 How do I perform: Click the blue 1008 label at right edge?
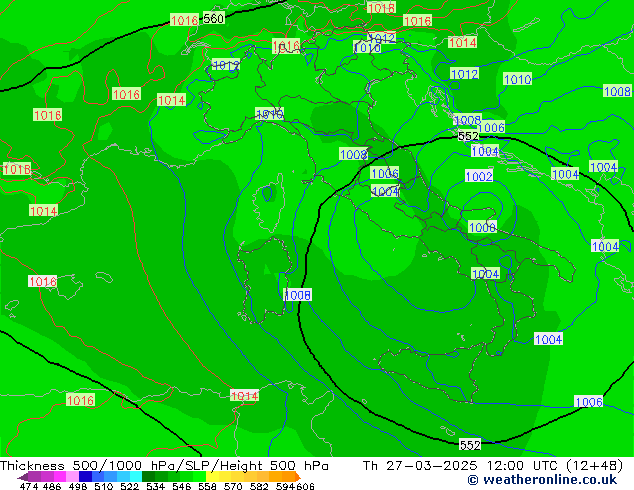pos(617,92)
